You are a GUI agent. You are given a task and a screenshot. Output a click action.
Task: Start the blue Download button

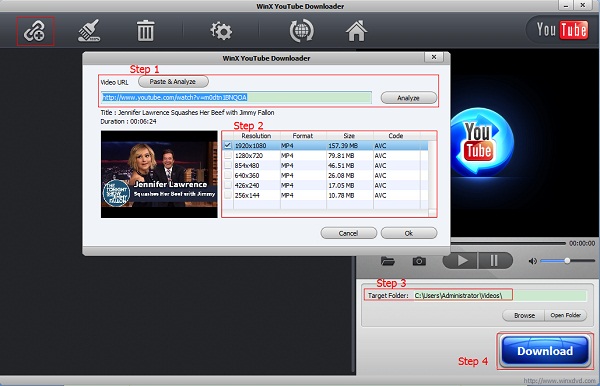pos(545,351)
